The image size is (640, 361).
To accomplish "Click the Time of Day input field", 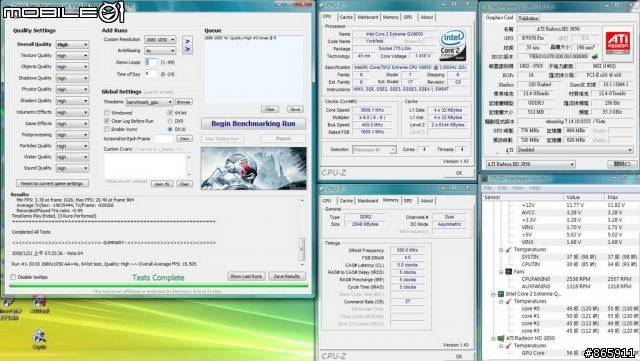I will click(x=151, y=74).
